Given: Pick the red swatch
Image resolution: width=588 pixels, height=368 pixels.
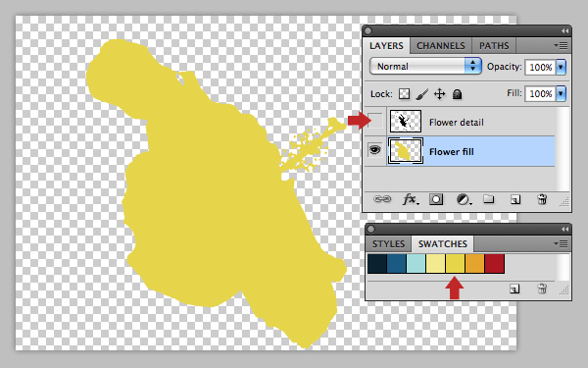Looking at the screenshot, I should click(x=494, y=264).
